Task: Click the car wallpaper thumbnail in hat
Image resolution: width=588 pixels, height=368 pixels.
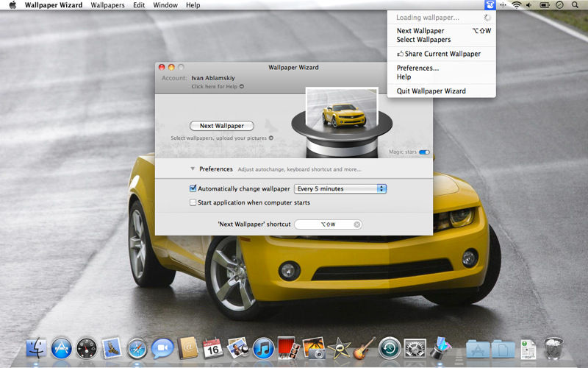Action: tap(342, 109)
